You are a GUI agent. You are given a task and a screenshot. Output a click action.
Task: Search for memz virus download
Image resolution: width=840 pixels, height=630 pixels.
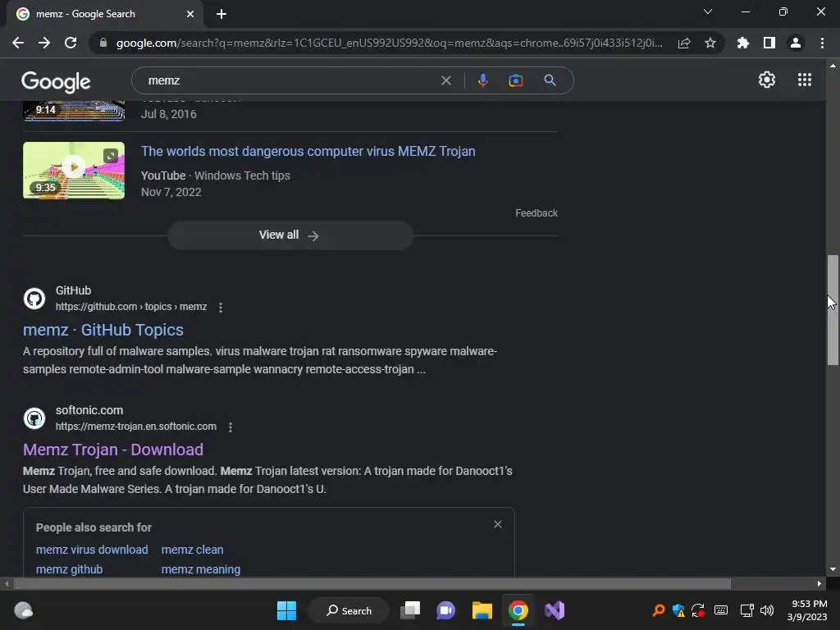(92, 550)
